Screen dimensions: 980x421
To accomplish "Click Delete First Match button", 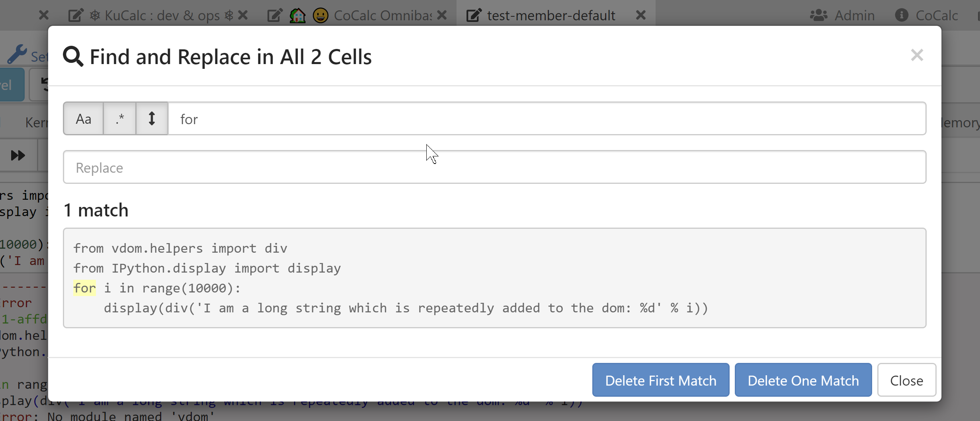I will click(x=661, y=380).
